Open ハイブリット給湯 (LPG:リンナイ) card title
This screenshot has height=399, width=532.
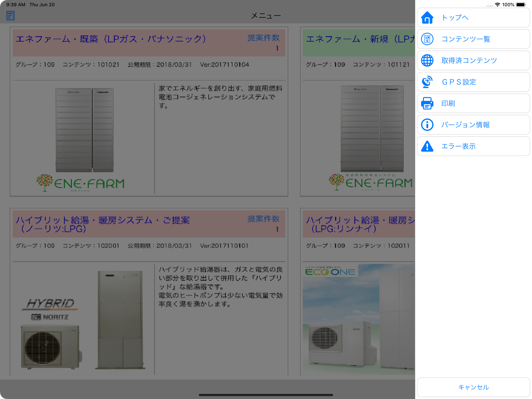click(x=360, y=224)
